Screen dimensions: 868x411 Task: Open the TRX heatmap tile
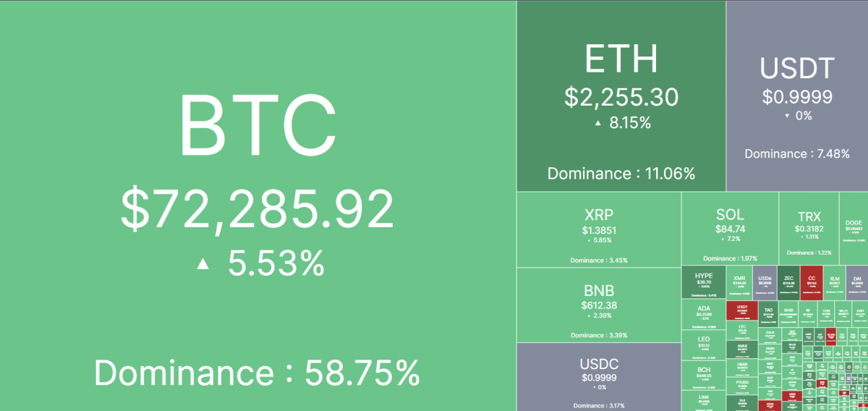pos(809,228)
